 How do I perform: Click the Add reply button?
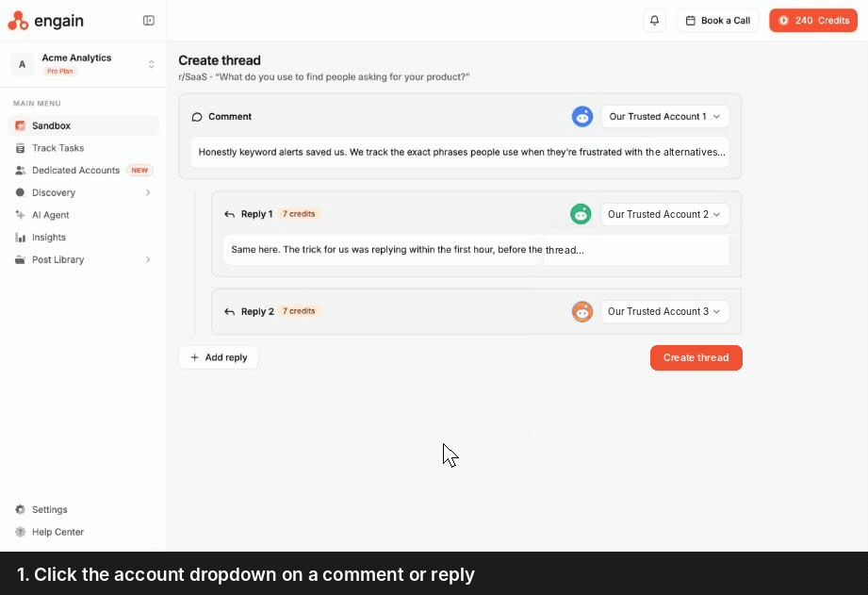tap(218, 357)
